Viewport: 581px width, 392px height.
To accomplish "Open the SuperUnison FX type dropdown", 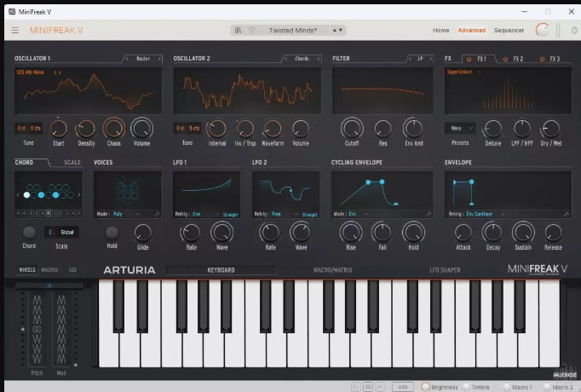I will (x=463, y=72).
